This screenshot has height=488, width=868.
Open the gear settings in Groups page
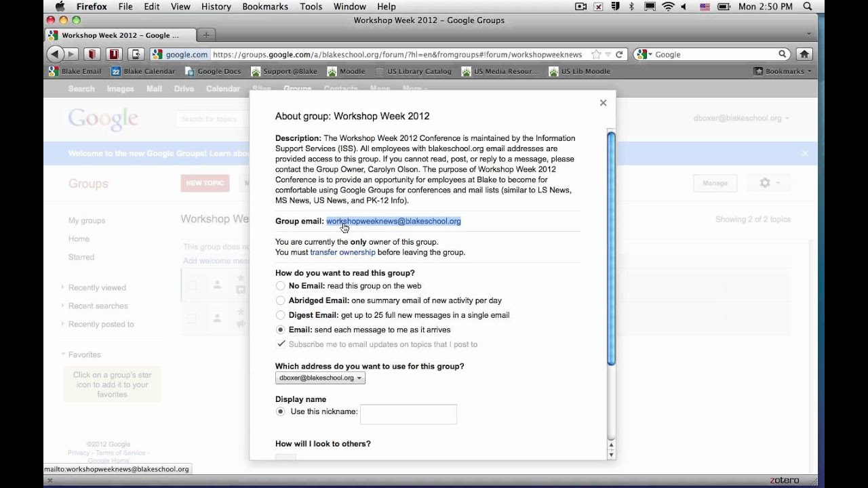(x=770, y=183)
